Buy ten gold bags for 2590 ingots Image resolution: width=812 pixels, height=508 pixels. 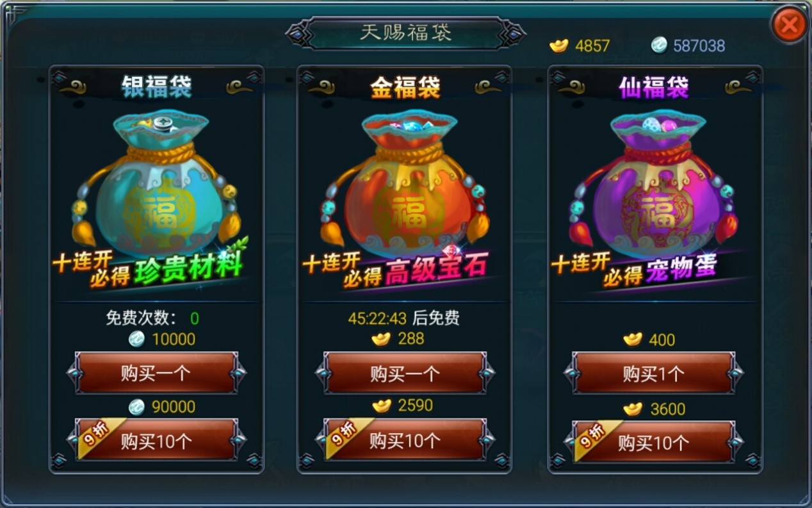(x=405, y=440)
